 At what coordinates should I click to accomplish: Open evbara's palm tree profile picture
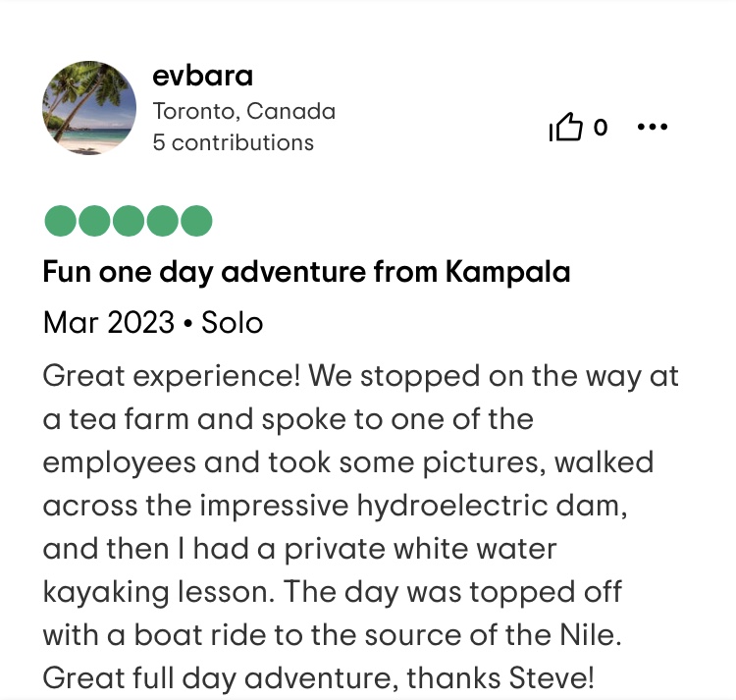coord(89,108)
